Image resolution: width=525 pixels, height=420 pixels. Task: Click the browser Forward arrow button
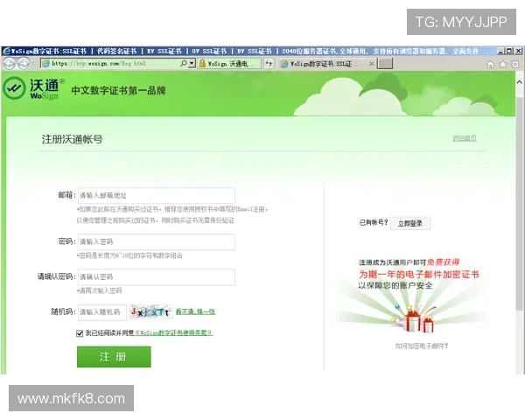pos(23,64)
